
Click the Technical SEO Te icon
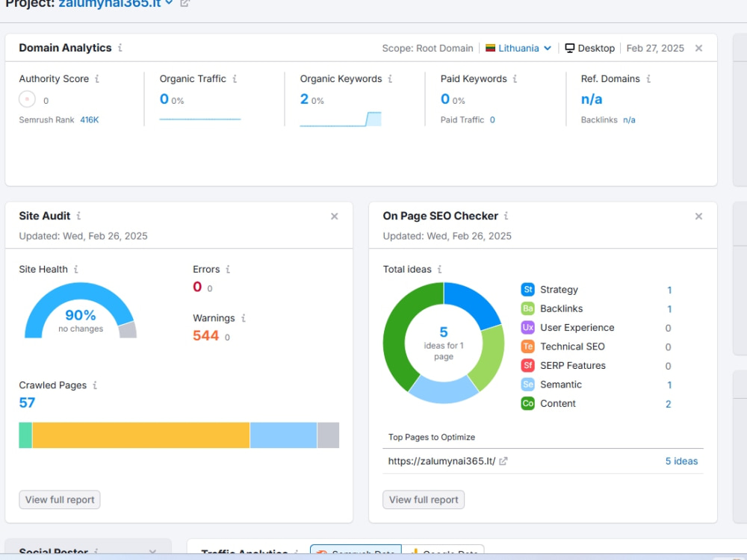pos(528,346)
